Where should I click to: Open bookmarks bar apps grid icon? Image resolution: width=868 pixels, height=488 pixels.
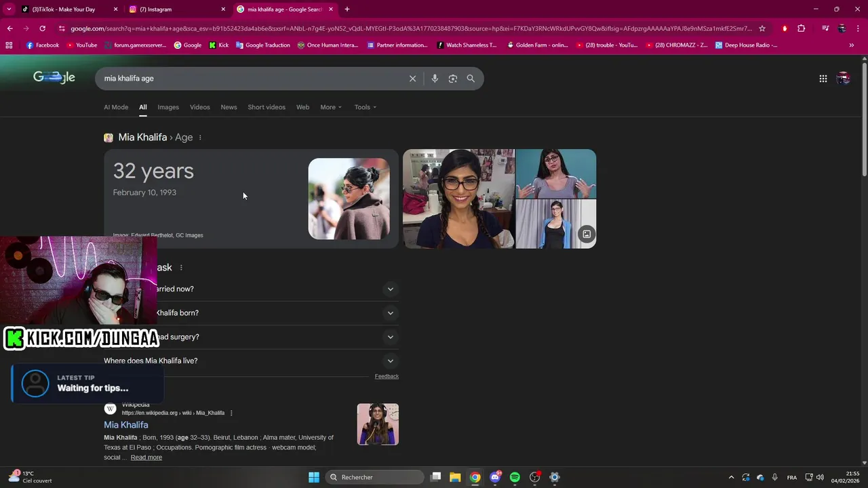click(x=9, y=45)
